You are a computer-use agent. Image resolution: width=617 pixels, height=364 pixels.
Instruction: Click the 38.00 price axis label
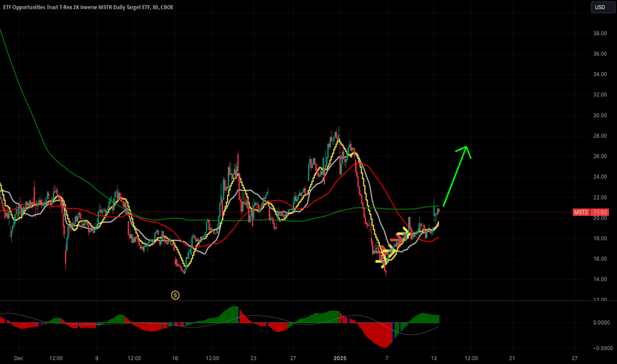600,34
